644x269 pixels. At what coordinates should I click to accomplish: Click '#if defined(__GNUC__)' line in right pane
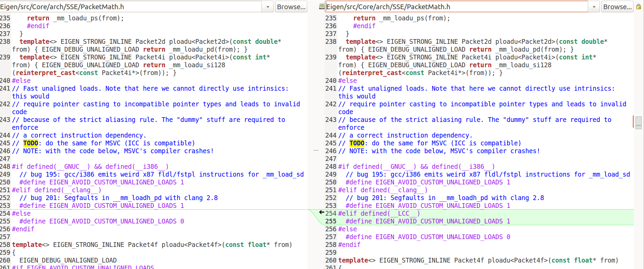[417, 167]
